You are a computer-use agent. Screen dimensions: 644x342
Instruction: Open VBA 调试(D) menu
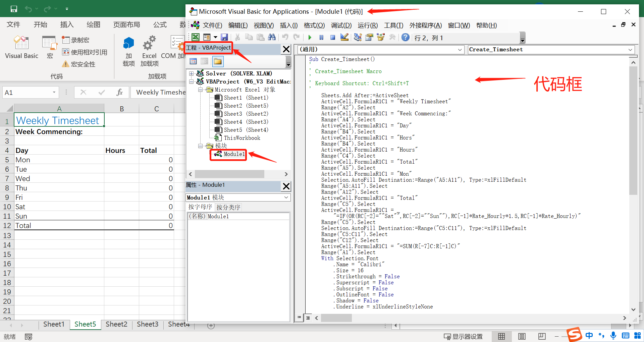click(341, 25)
